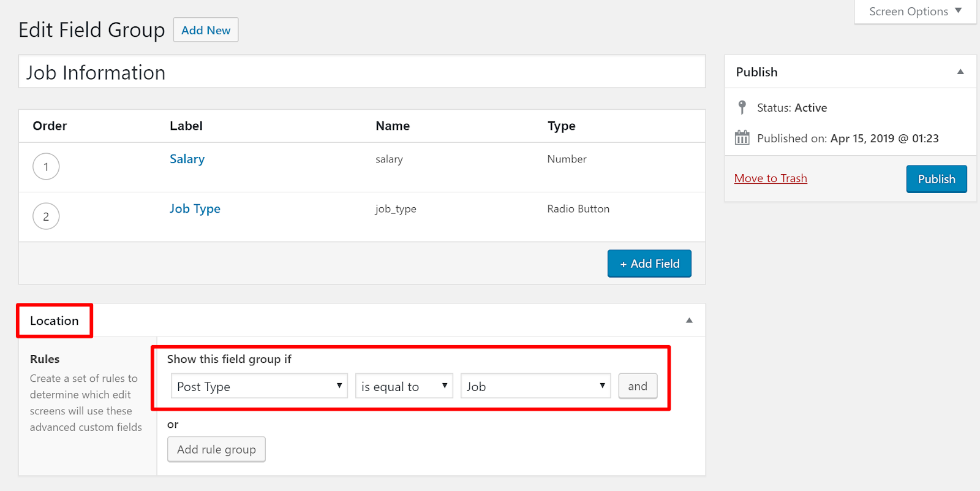Click the Edit Field Group heading
This screenshot has height=491, width=980.
(92, 30)
